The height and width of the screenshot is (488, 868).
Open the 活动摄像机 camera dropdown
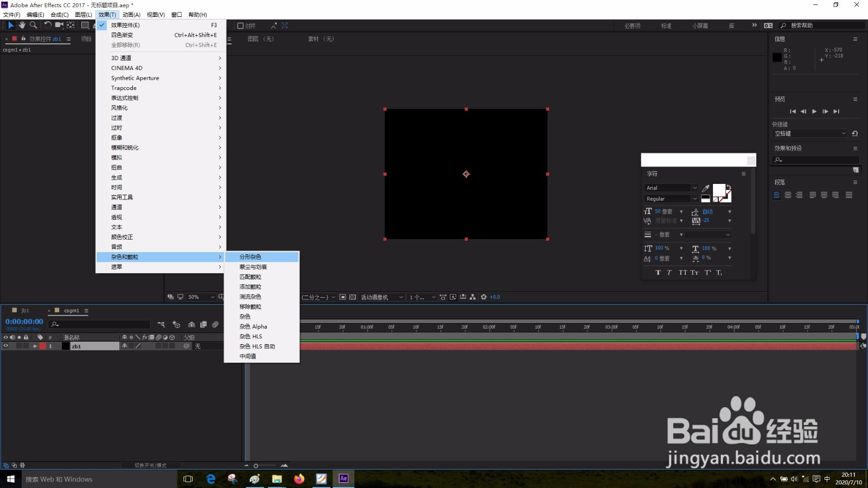tap(382, 297)
